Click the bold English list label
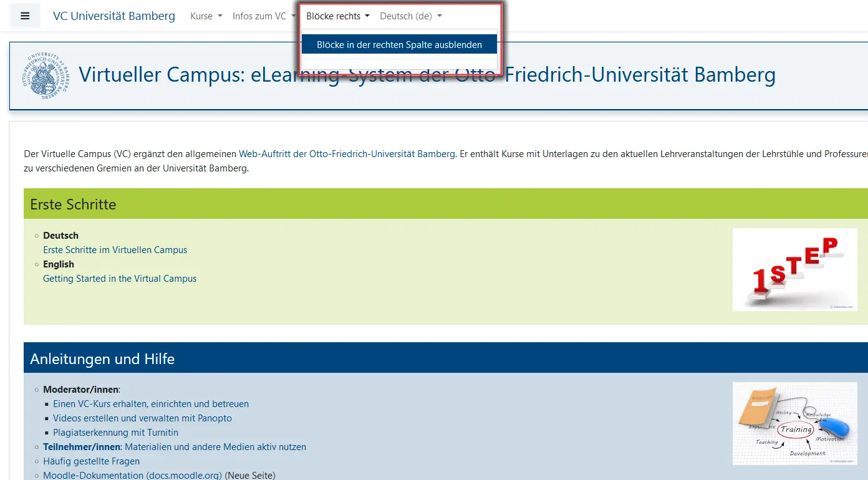868x480 pixels. (x=59, y=264)
